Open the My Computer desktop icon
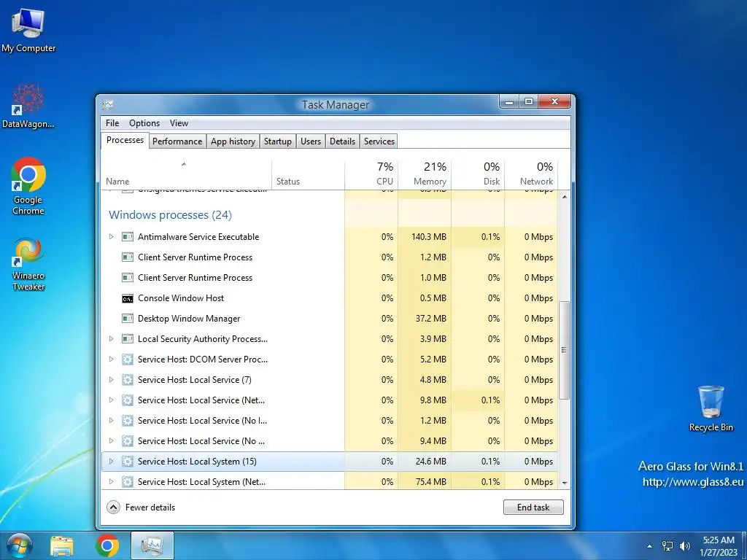This screenshot has height=560, width=747. coord(28,31)
